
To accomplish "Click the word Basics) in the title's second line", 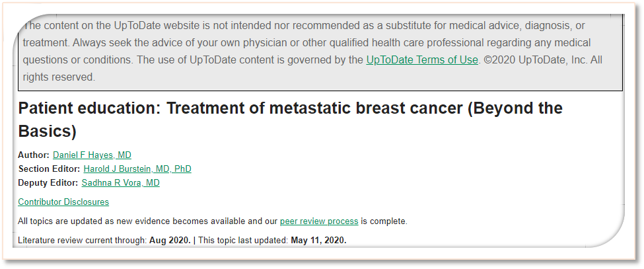I will (x=48, y=132).
